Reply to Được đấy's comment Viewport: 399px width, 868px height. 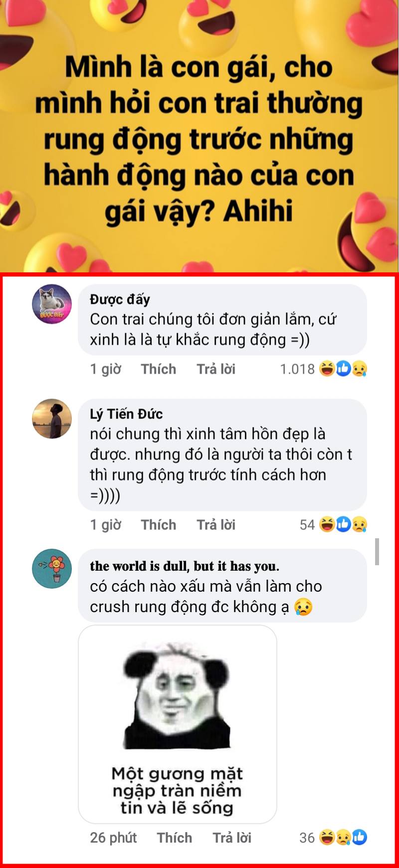coord(216,369)
